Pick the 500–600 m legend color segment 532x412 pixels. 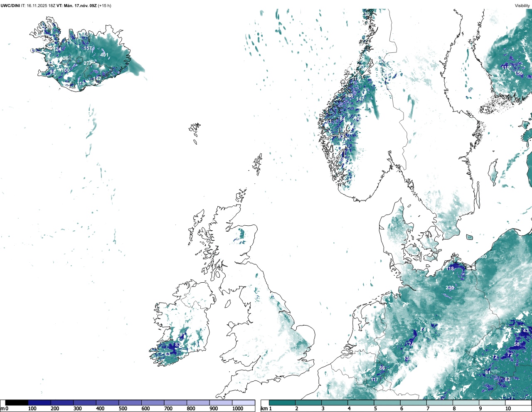130,402
